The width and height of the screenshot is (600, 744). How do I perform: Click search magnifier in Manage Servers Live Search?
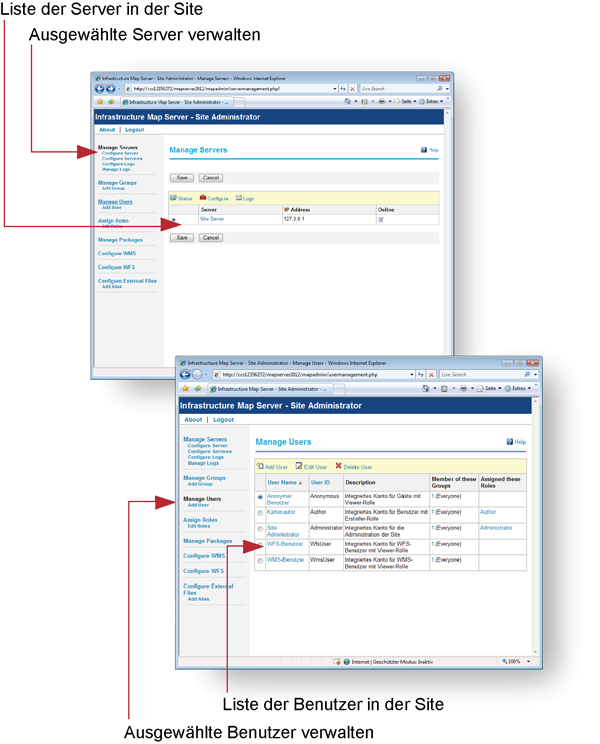pyautogui.click(x=440, y=89)
